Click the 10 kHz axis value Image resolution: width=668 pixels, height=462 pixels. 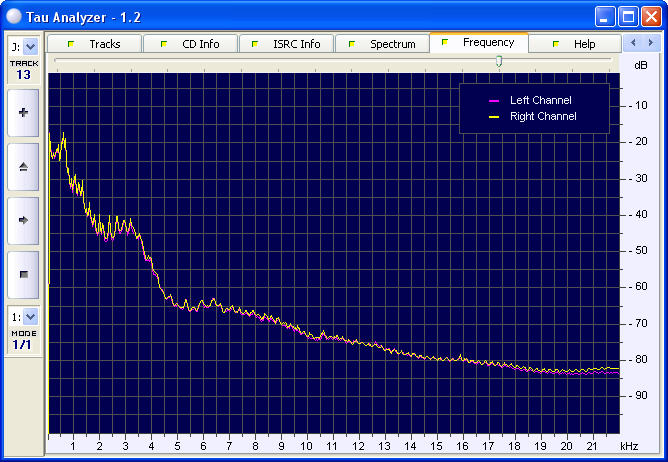[x=306, y=446]
